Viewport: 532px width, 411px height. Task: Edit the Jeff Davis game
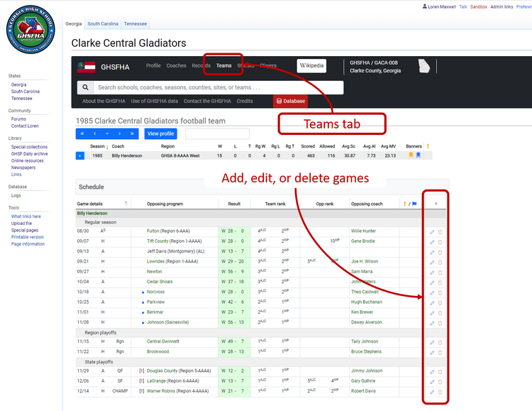pos(432,253)
